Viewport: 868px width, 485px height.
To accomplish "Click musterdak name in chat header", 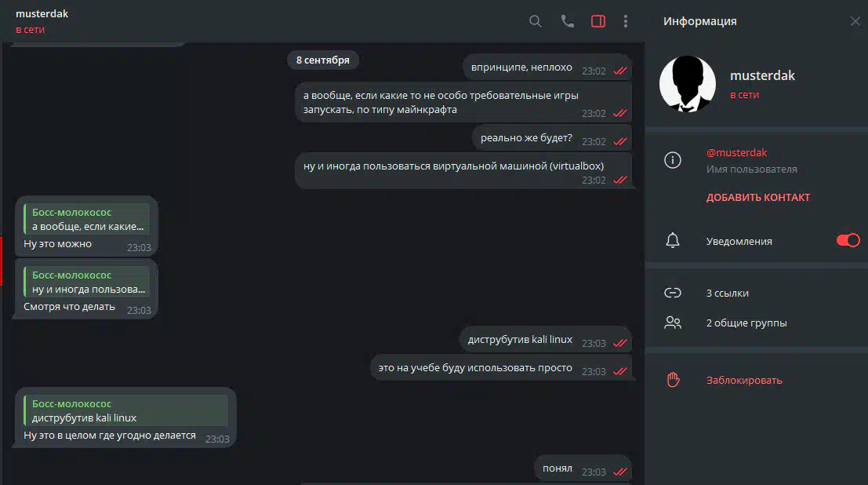I will coord(42,13).
